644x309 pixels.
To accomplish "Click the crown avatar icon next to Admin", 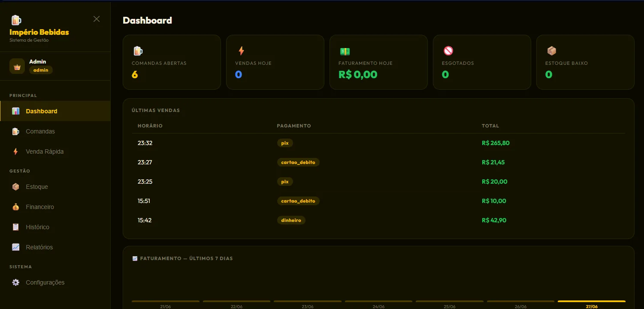I will tap(17, 67).
